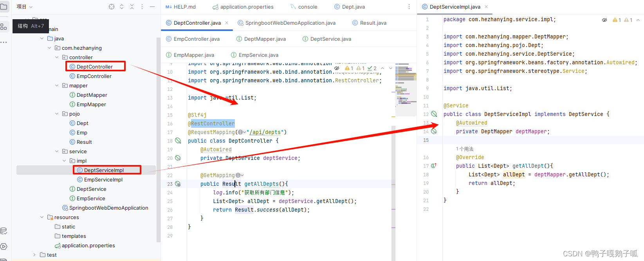Open the Project view dropdown
Screen dimensions: 644x261
pyautogui.click(x=25, y=7)
